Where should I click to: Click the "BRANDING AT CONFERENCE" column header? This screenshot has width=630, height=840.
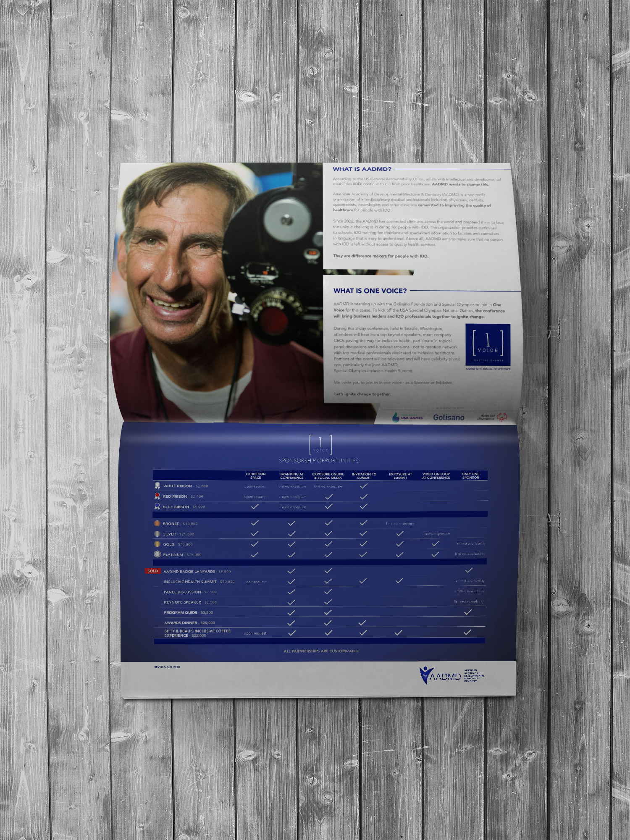click(292, 476)
